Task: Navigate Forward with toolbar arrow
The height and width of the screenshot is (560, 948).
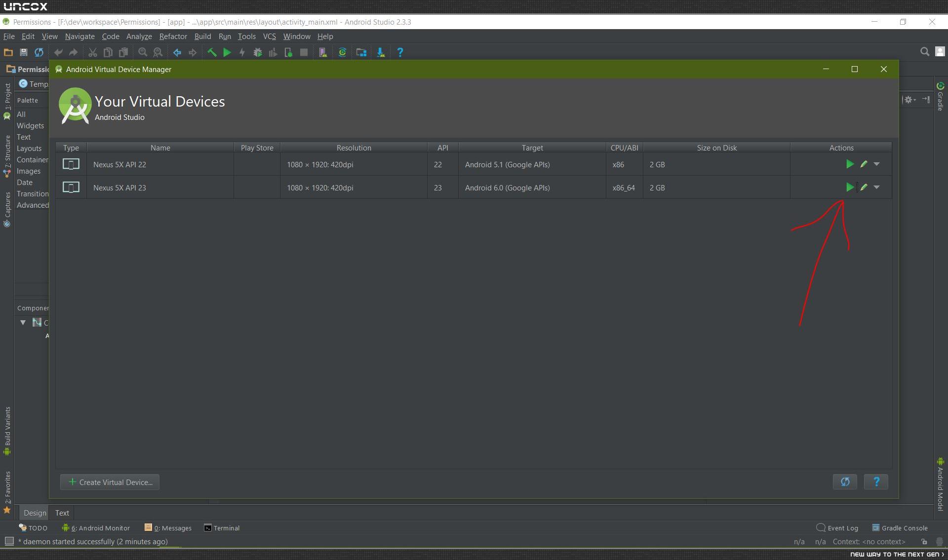Action: tap(193, 52)
